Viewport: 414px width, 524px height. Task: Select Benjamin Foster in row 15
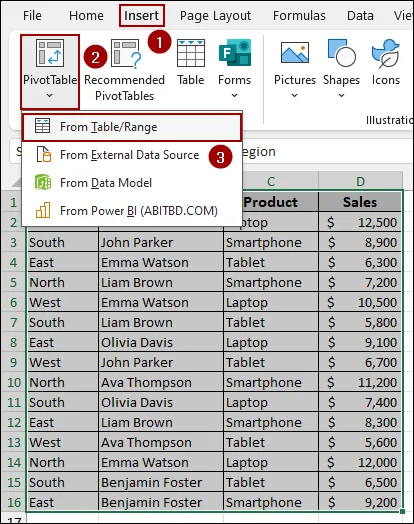161,483
